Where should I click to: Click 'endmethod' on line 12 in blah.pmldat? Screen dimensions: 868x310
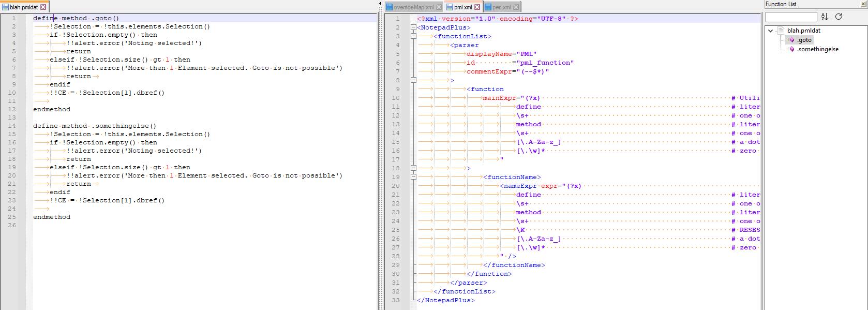point(52,109)
